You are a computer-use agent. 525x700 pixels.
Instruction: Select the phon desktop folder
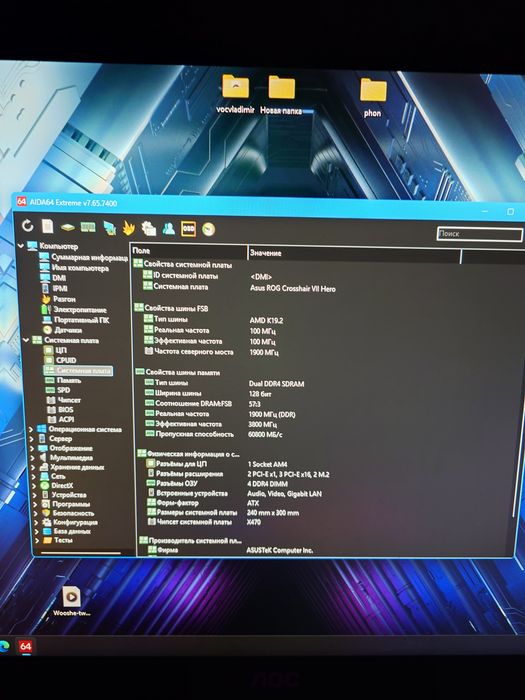373,98
